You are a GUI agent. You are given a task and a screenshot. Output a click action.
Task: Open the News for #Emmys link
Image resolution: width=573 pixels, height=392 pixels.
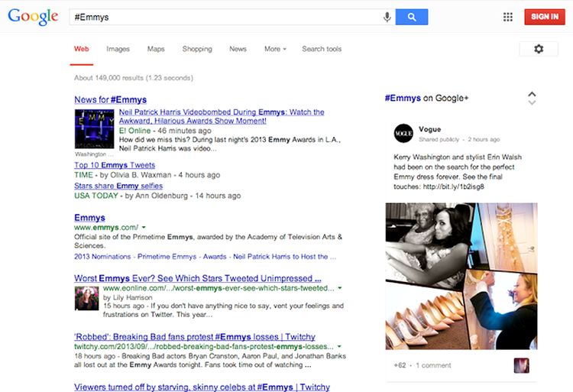pyautogui.click(x=110, y=100)
